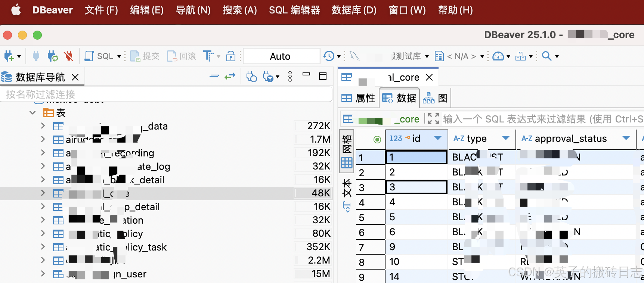The height and width of the screenshot is (283, 644).
Task: Select the table ending in p_detail
Action: pos(167,207)
